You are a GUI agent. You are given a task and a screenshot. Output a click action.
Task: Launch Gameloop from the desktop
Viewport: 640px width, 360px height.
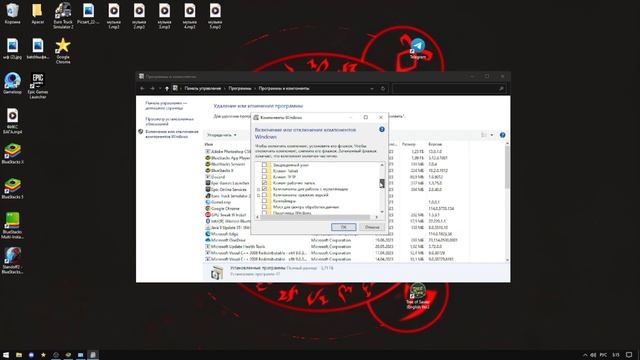pos(12,83)
